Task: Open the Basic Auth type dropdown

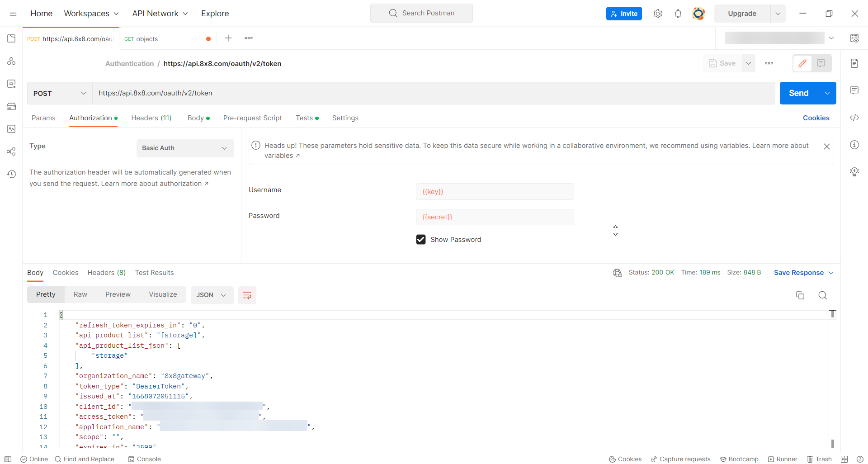Action: [185, 148]
